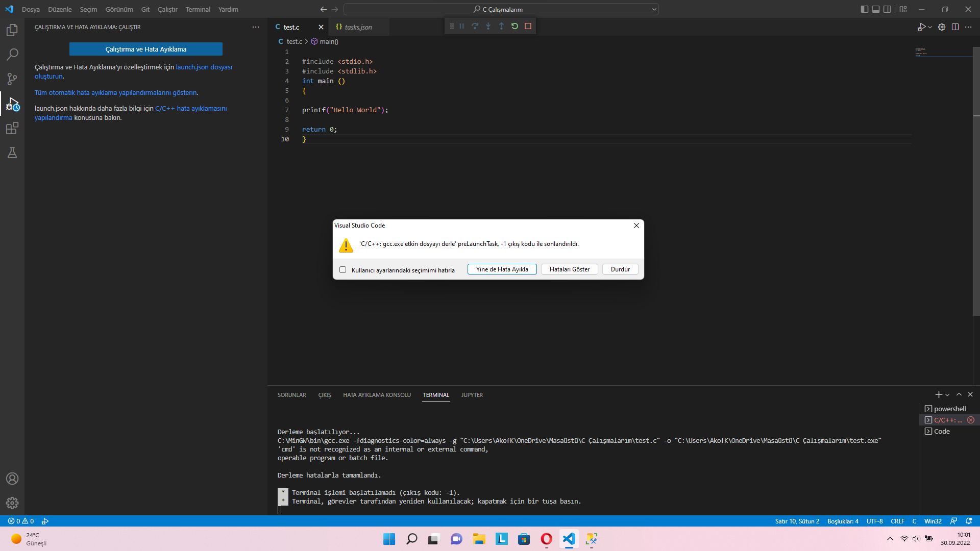Open the Terminal menu in menu bar

pyautogui.click(x=198, y=9)
